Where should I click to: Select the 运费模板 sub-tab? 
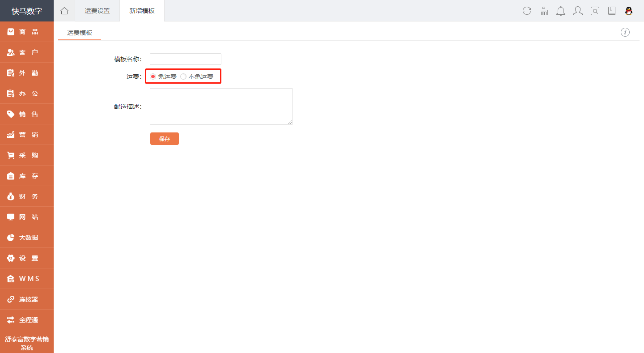(80, 32)
